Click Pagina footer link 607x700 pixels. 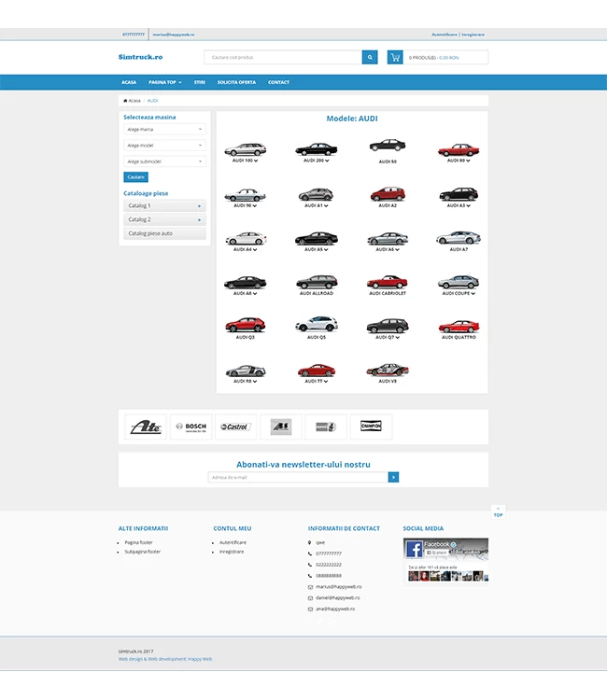point(138,542)
